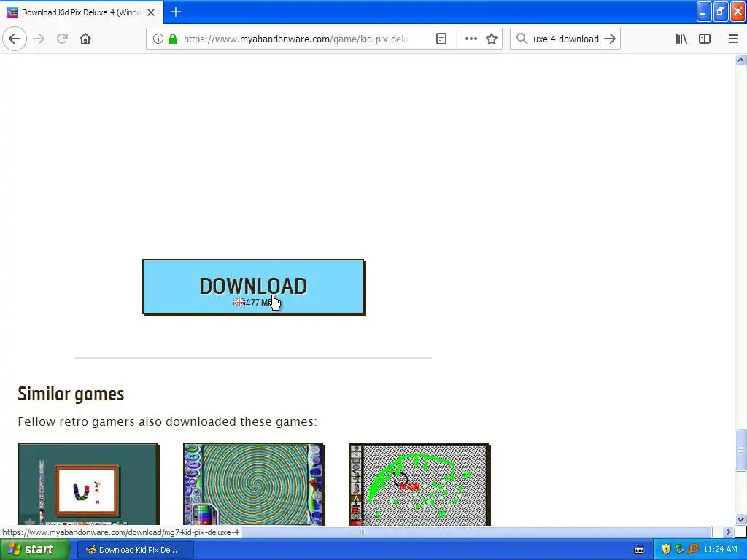The height and width of the screenshot is (560, 747).
Task: Open the Windows Start menu
Action: pyautogui.click(x=34, y=550)
